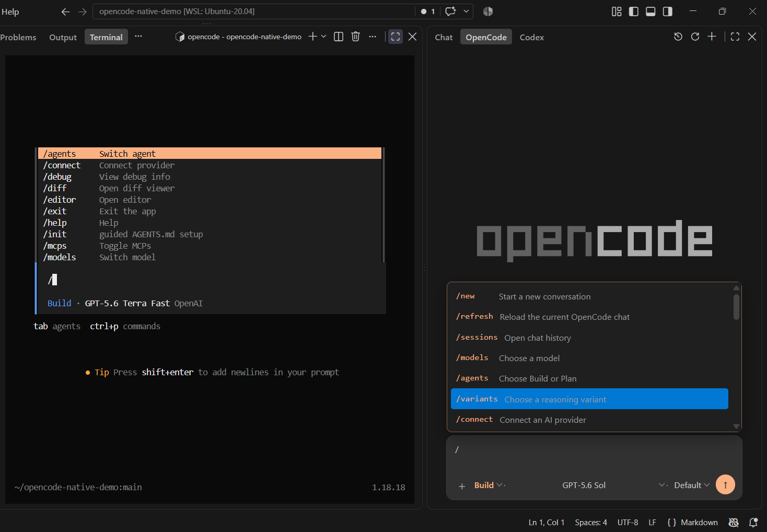Open terminal more actions ellipsis
Image resolution: width=767 pixels, height=532 pixels.
pyautogui.click(x=373, y=37)
